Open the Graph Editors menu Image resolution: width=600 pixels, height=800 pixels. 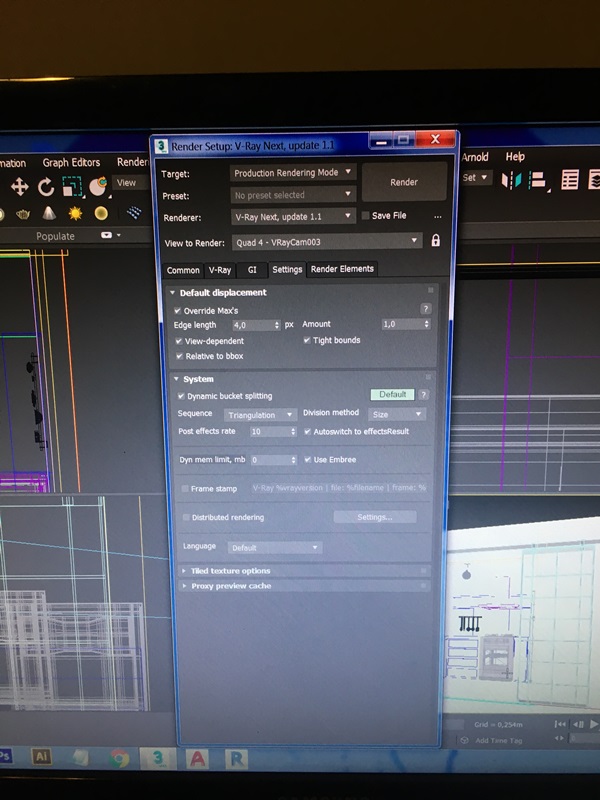pos(71,162)
